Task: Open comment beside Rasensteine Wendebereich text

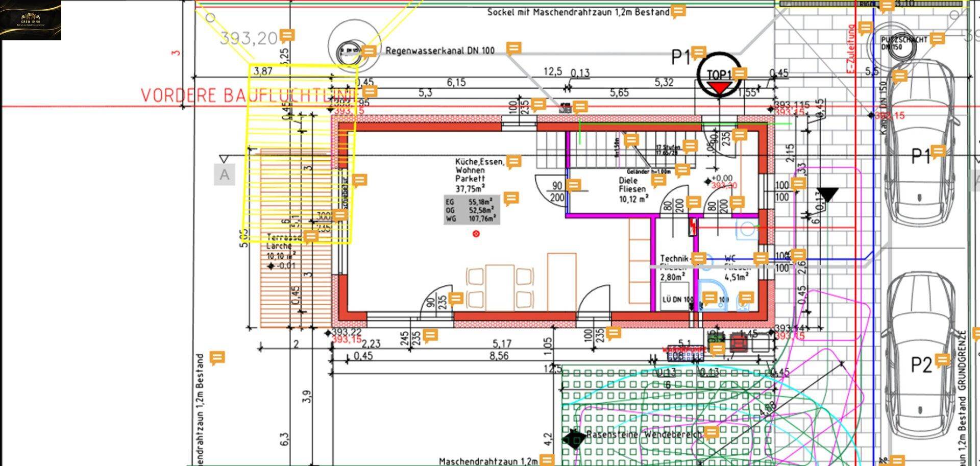Action: (x=711, y=433)
